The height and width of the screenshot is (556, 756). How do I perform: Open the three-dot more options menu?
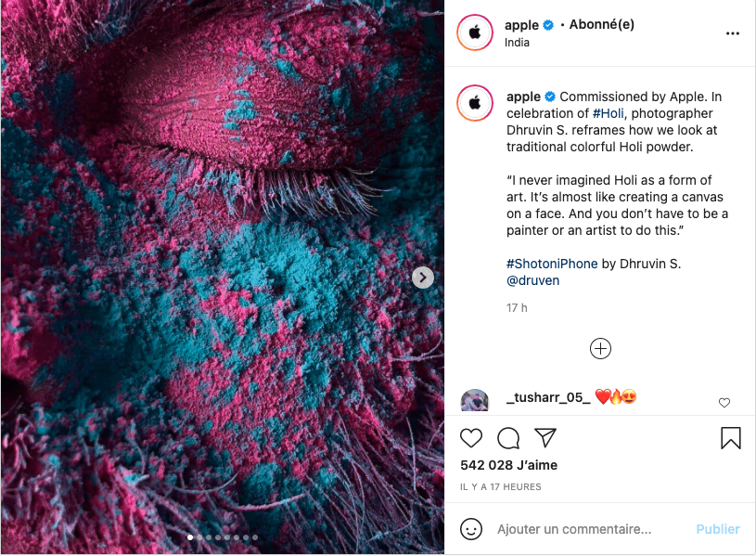coord(733,33)
